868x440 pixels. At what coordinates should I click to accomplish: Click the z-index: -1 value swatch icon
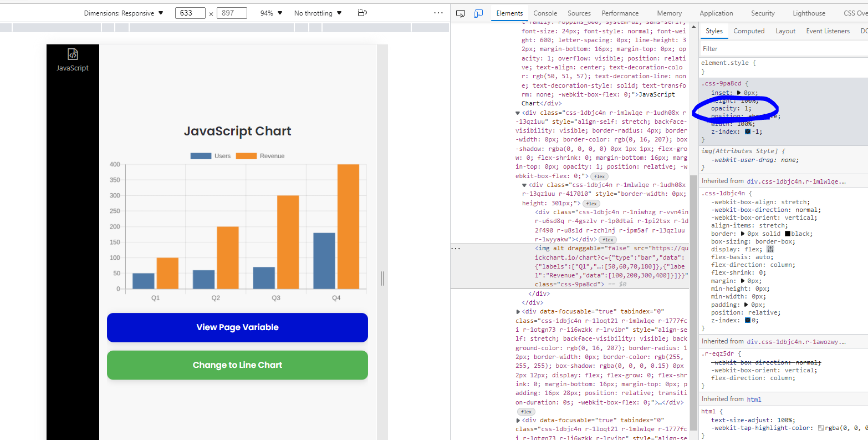(748, 132)
